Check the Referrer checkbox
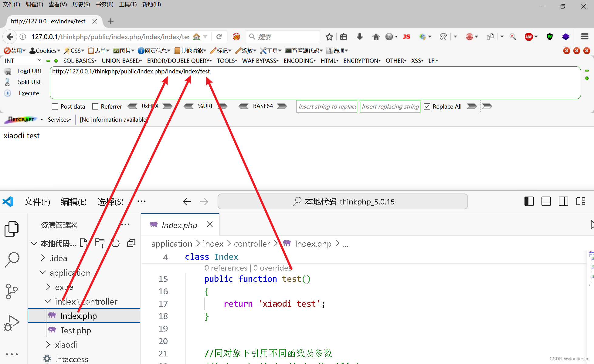 point(96,106)
